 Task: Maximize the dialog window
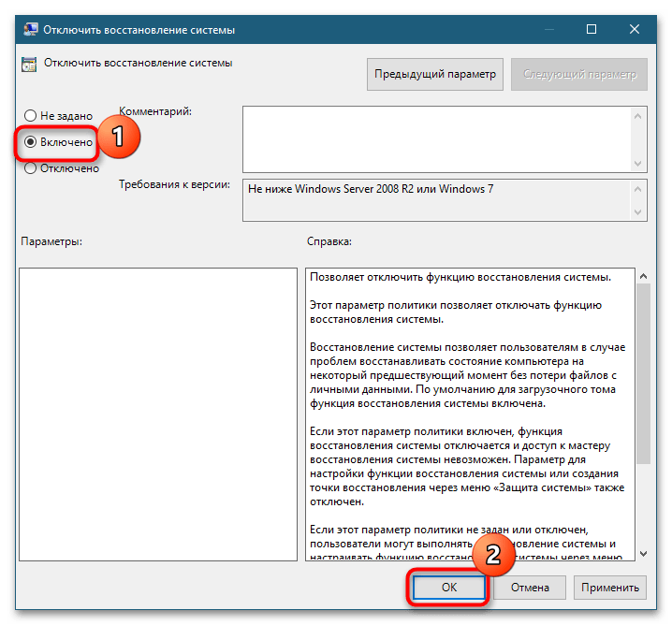[x=592, y=29]
